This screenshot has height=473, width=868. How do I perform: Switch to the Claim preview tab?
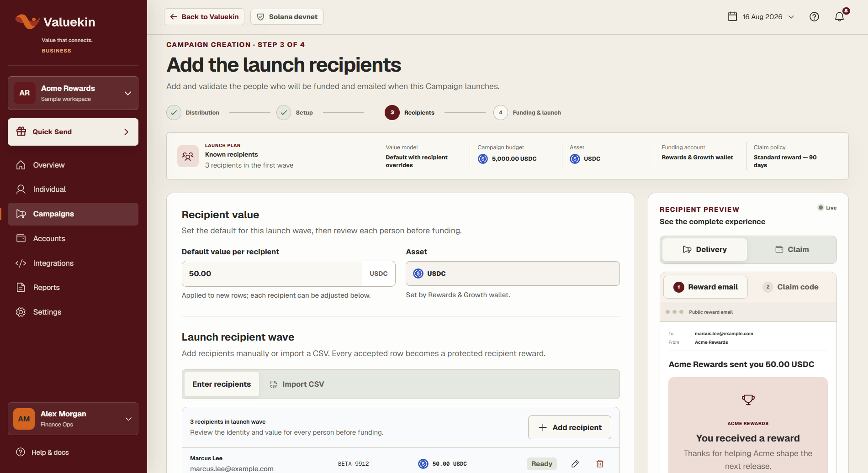point(792,249)
